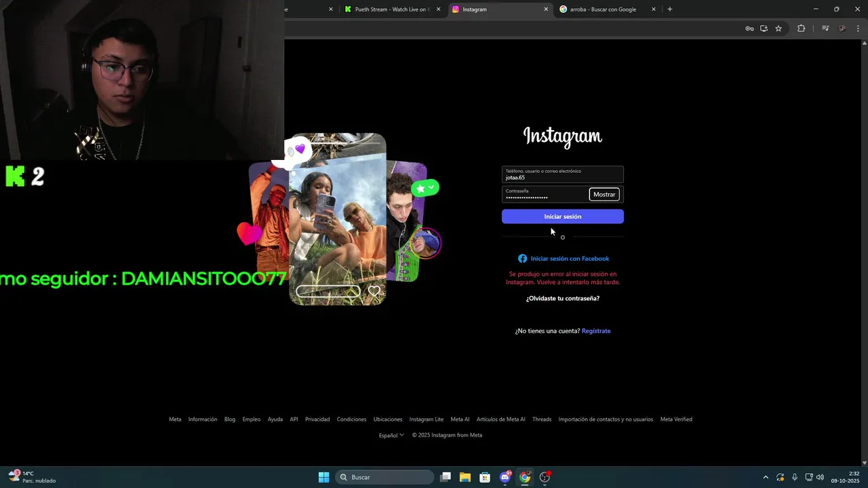The height and width of the screenshot is (488, 868).
Task: Close the Instagram tab
Action: coord(546,9)
